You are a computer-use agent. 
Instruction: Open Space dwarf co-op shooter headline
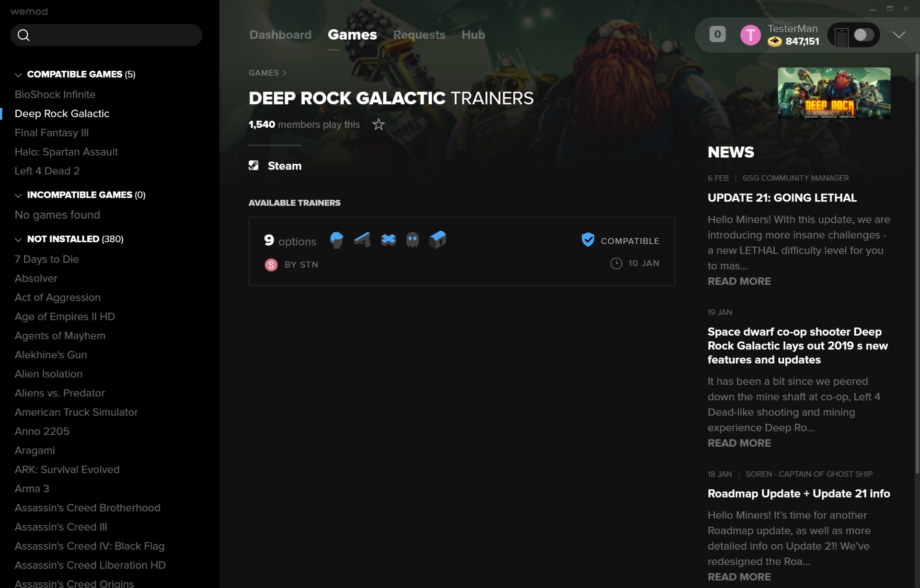click(x=798, y=346)
